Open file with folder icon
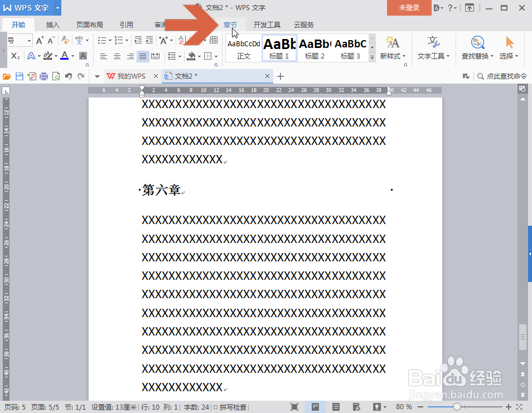 [x=7, y=76]
